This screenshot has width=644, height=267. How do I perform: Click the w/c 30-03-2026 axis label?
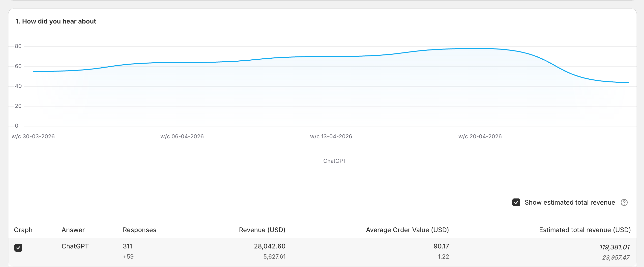[33, 137]
